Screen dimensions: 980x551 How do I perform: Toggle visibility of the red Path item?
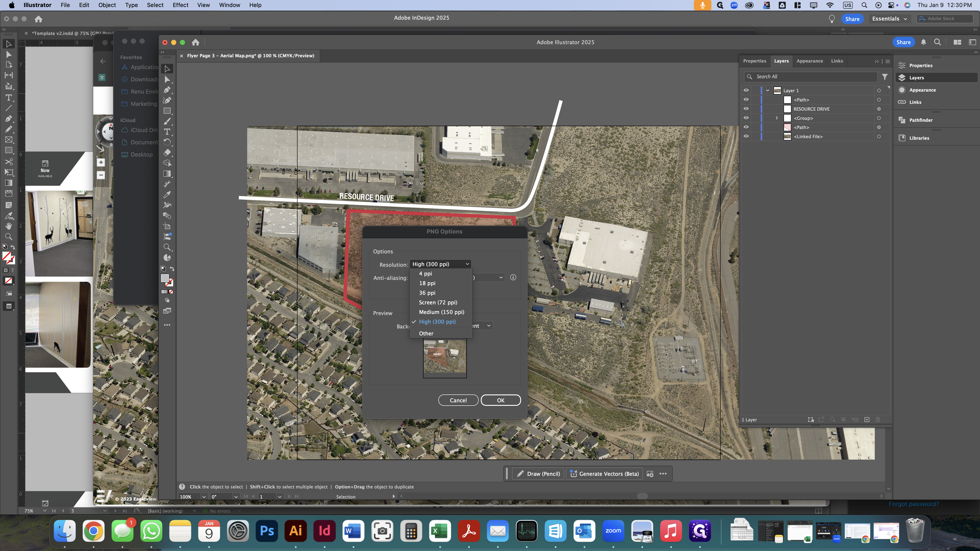tap(746, 127)
